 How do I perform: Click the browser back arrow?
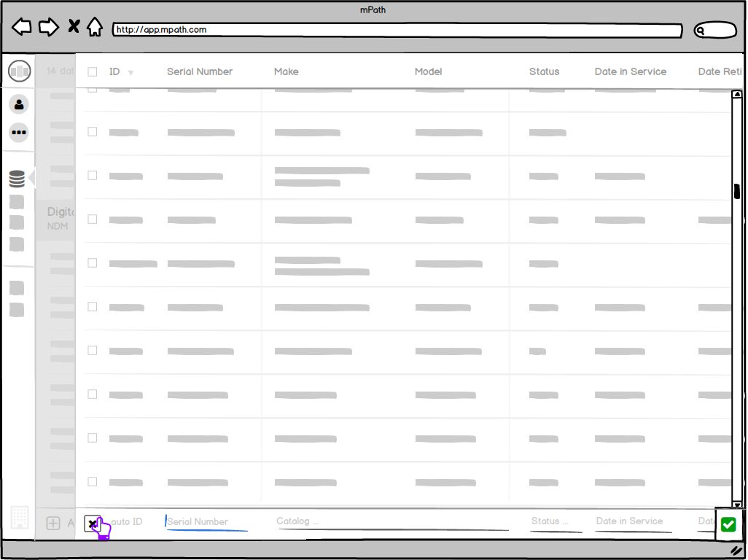click(x=22, y=26)
